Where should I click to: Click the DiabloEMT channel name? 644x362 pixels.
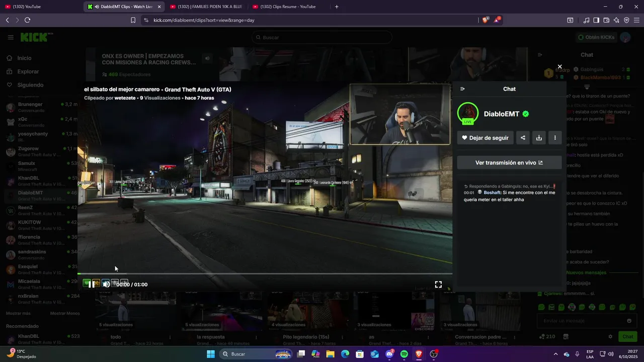pos(502,114)
